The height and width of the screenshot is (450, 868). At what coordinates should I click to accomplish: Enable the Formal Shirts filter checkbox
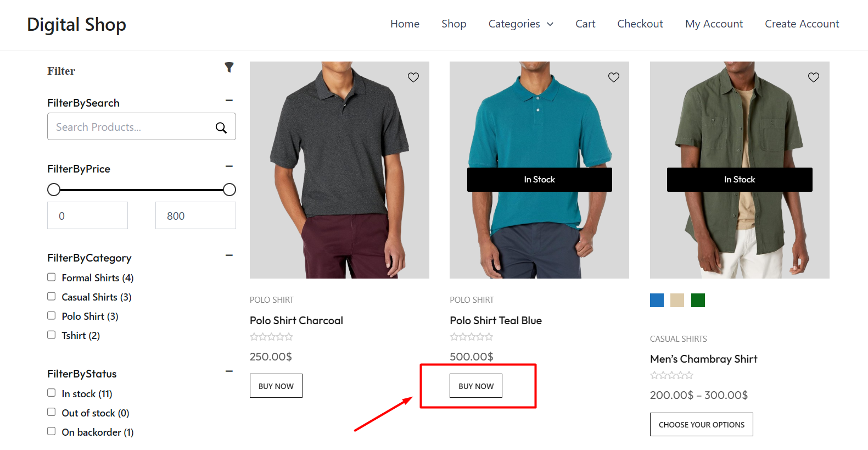pyautogui.click(x=51, y=277)
